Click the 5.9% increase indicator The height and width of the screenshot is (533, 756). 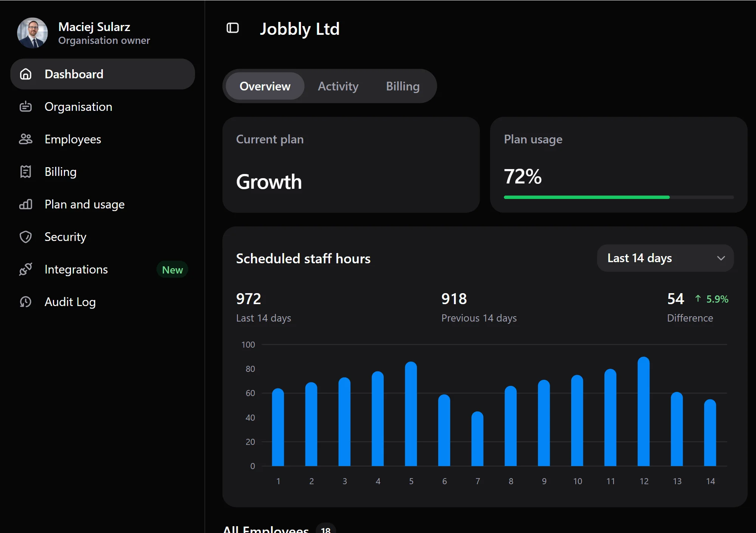pos(717,299)
